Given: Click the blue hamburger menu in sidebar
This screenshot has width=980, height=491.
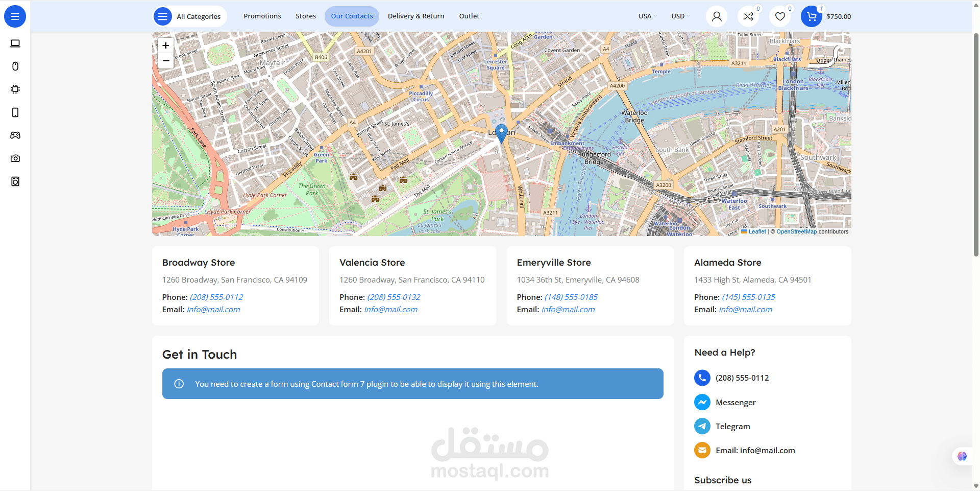Looking at the screenshot, I should pyautogui.click(x=15, y=16).
